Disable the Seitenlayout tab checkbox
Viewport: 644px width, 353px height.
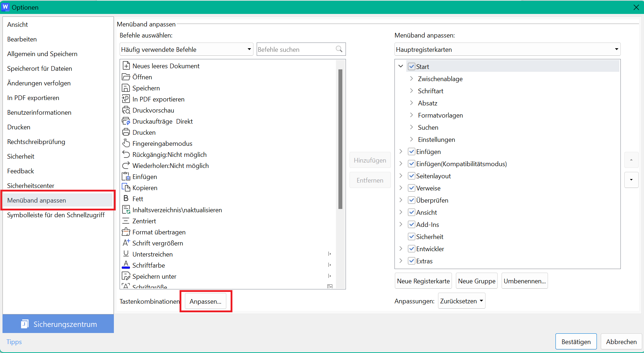[412, 176]
